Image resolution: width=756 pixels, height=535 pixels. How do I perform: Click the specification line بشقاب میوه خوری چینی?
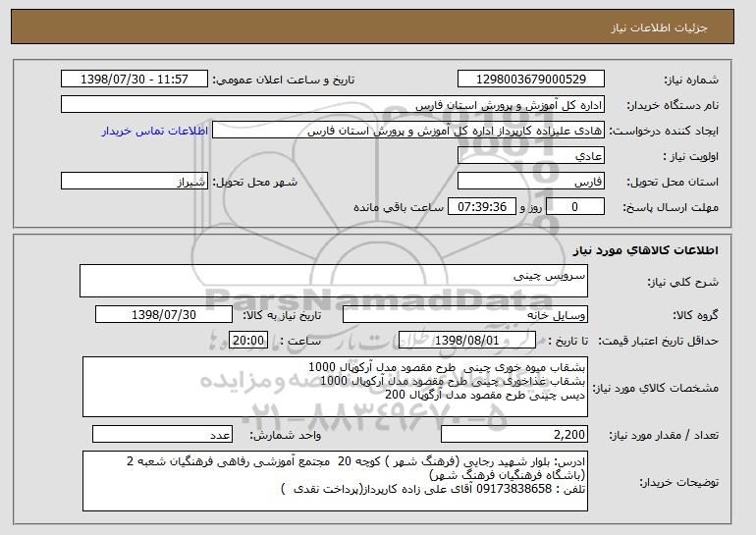tap(447, 367)
